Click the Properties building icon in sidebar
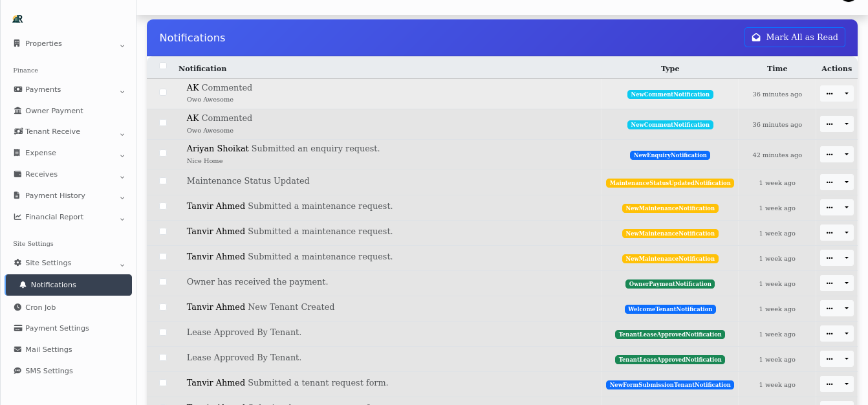868x405 pixels. point(17,43)
